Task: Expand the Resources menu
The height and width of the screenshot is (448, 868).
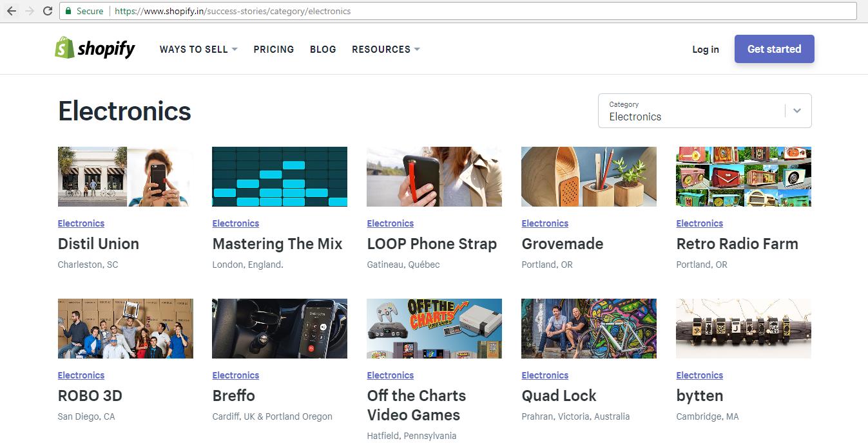Action: 386,49
